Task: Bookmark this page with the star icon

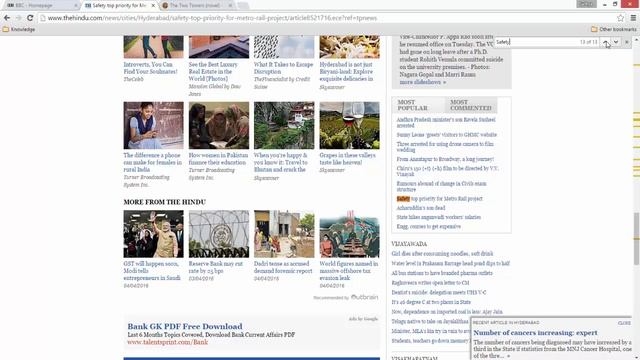Action: point(620,18)
